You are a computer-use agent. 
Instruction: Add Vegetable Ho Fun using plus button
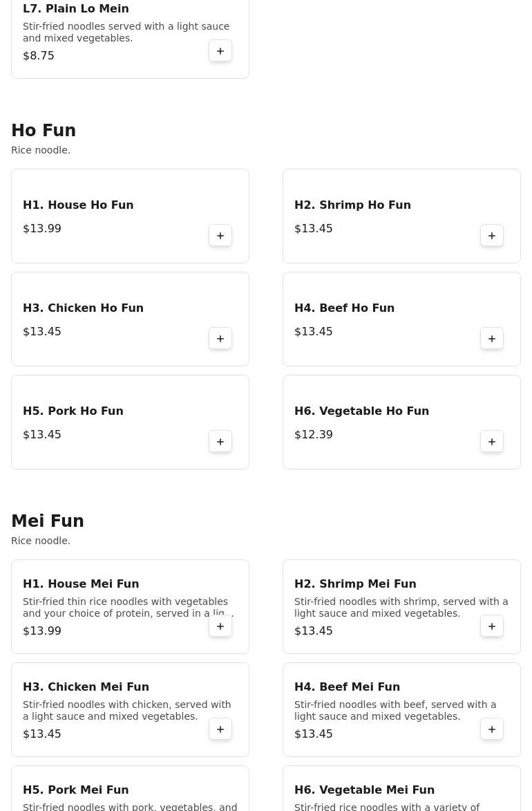[492, 442]
